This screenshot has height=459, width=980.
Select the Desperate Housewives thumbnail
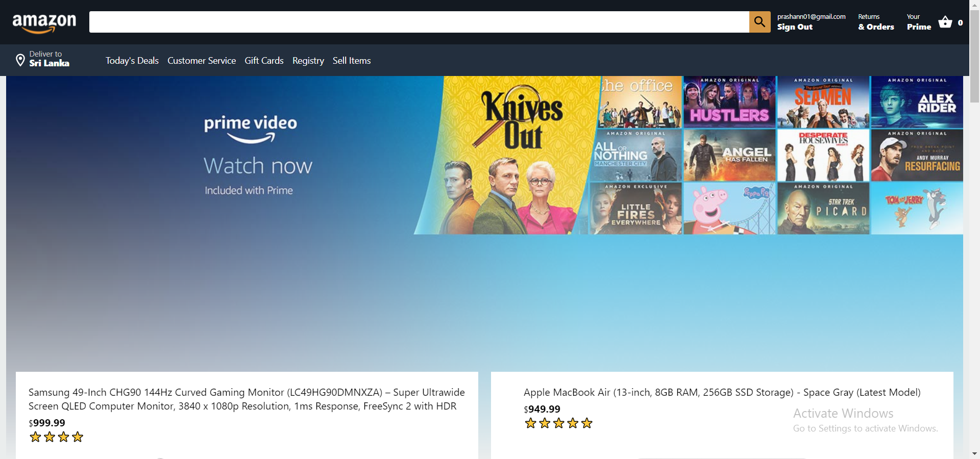pos(823,156)
